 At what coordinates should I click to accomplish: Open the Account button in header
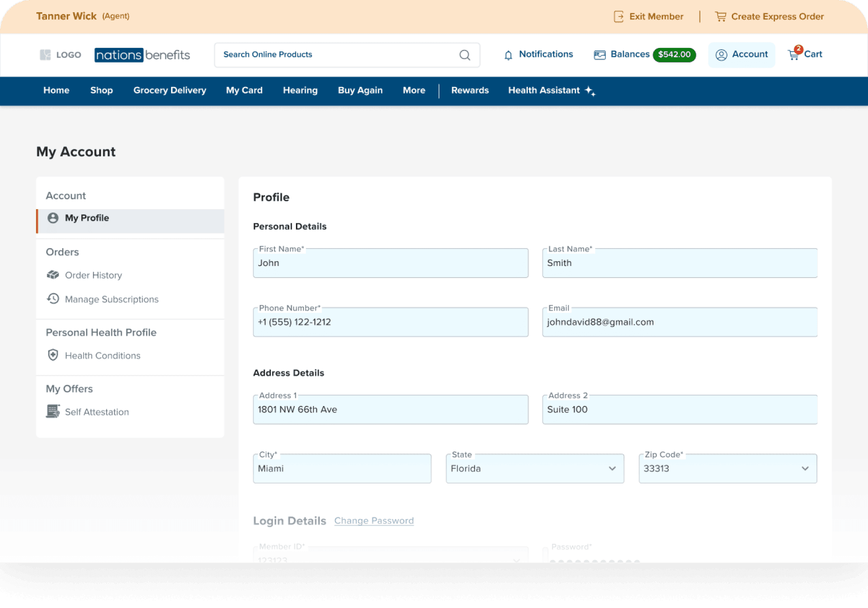coord(742,55)
